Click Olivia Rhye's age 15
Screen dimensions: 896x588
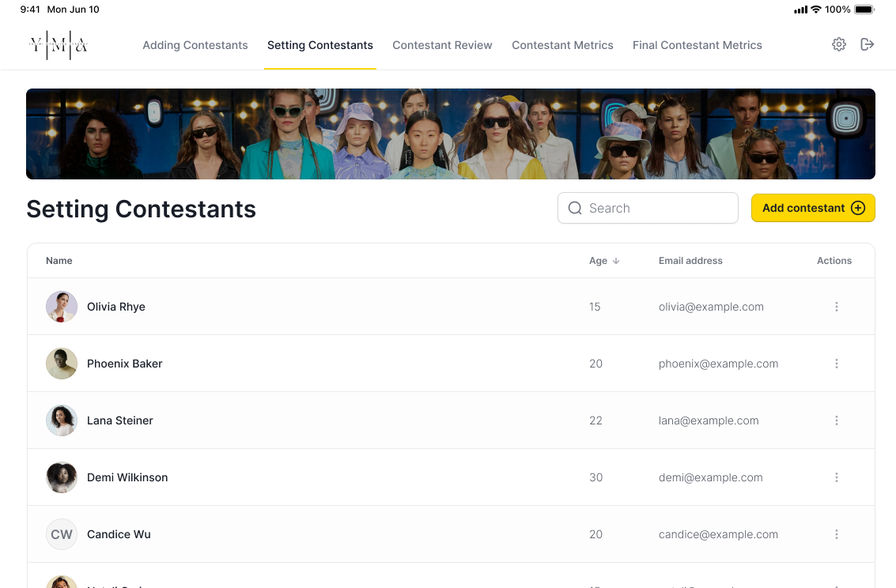coord(595,307)
